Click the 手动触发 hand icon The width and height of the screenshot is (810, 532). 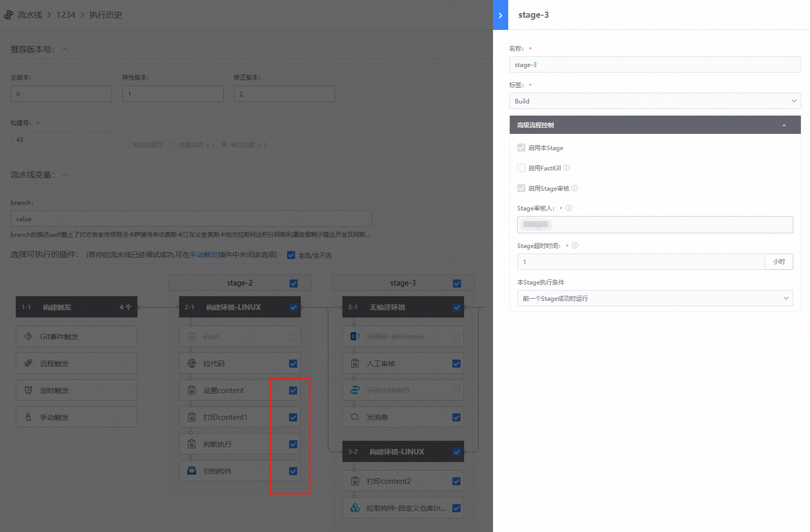coord(28,417)
